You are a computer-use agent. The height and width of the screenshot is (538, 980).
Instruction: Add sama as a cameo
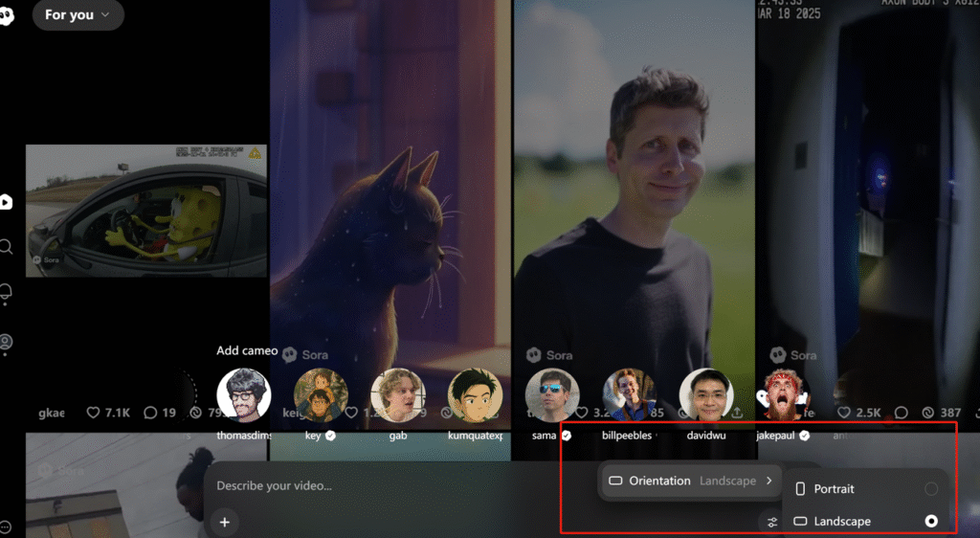click(552, 395)
